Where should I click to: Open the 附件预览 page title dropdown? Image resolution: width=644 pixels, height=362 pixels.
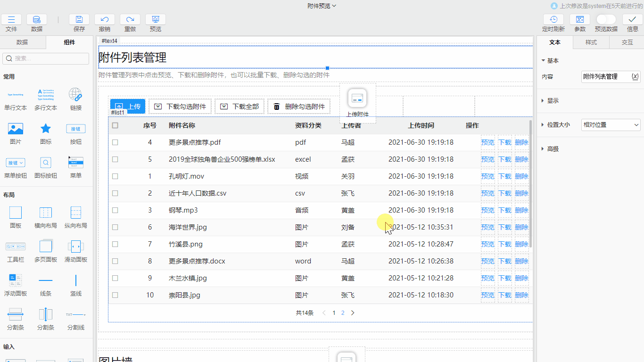click(322, 7)
